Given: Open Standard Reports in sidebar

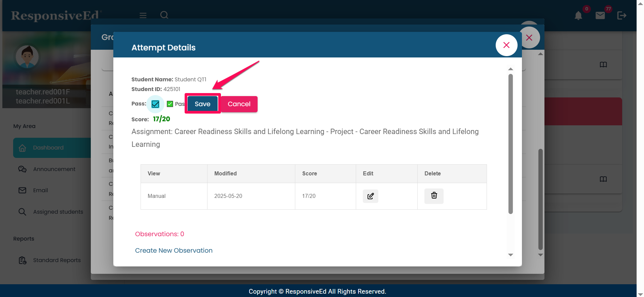Looking at the screenshot, I should pyautogui.click(x=56, y=260).
